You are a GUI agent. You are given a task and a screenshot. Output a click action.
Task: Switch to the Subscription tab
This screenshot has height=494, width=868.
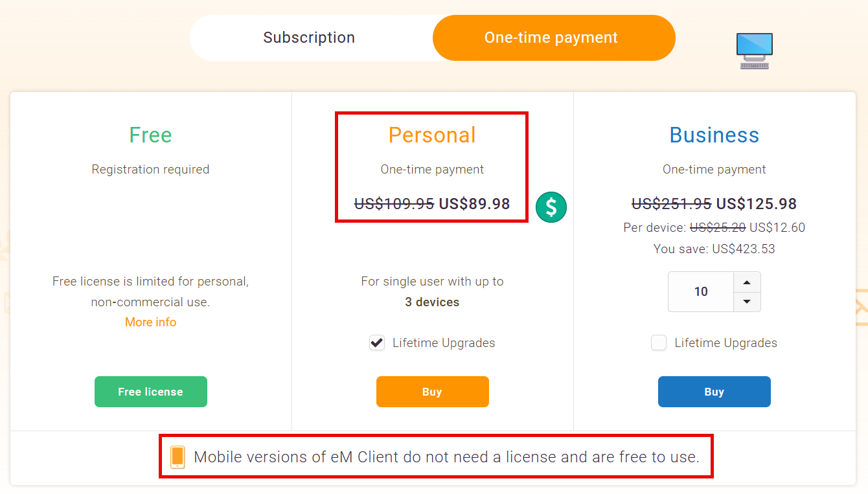(309, 38)
